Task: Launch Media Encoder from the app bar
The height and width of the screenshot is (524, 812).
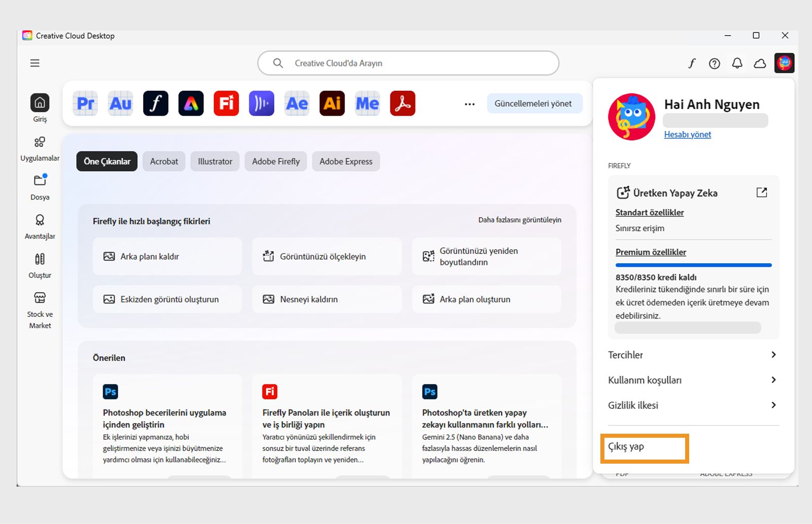Action: click(367, 103)
